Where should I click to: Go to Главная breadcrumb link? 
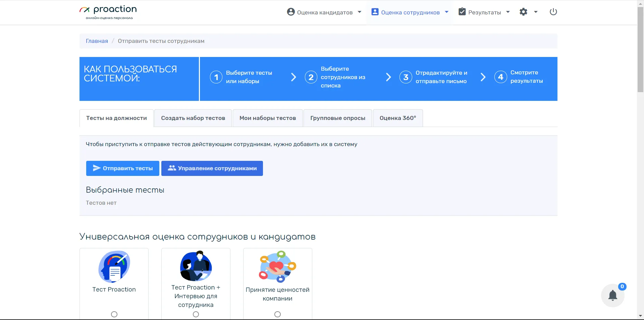tap(97, 41)
